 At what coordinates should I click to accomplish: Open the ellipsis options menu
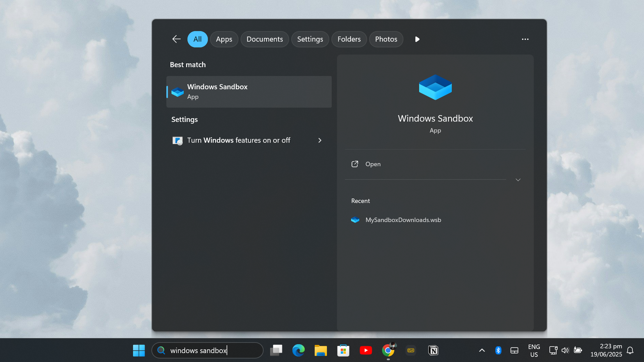525,39
